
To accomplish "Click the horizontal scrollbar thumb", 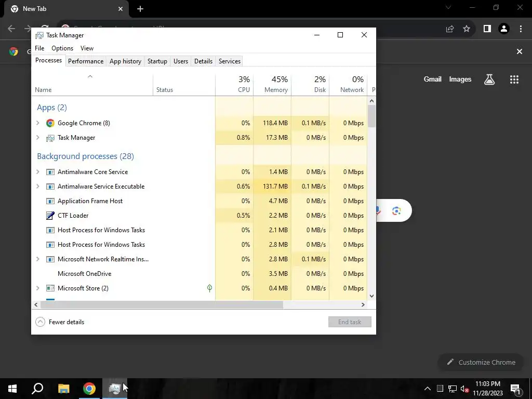I will (x=162, y=304).
